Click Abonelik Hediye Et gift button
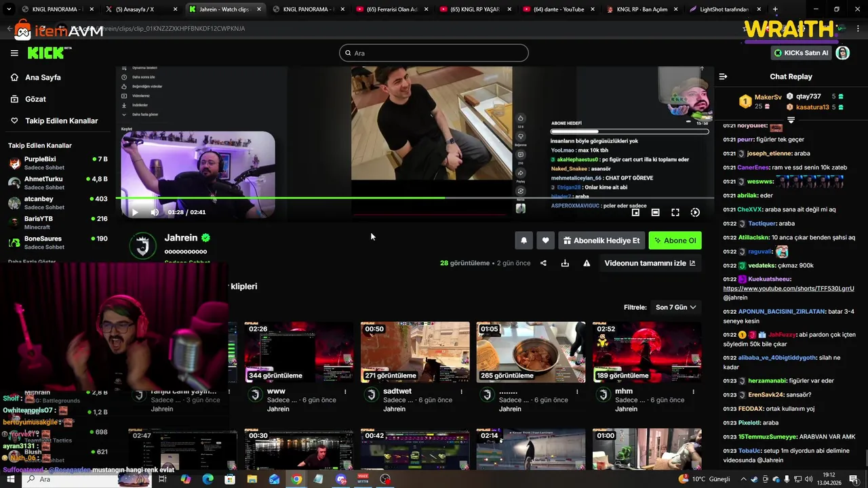The image size is (868, 488). click(x=601, y=241)
